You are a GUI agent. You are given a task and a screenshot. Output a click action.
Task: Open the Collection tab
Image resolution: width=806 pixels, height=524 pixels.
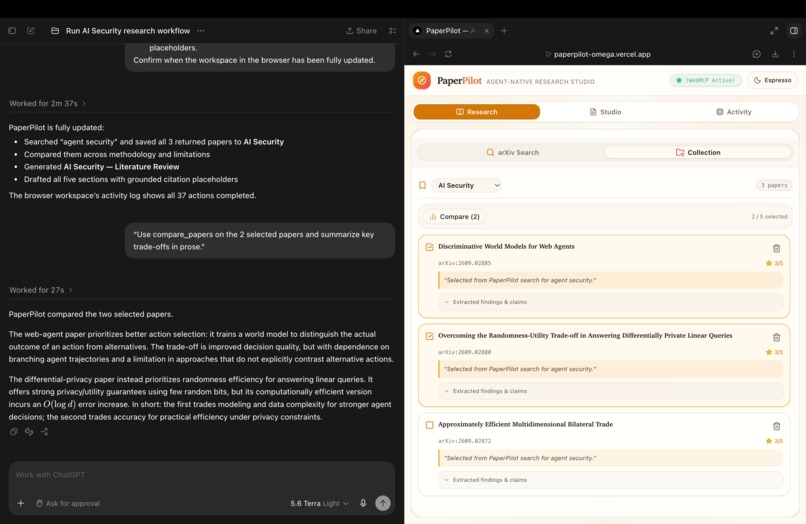pyautogui.click(x=698, y=152)
